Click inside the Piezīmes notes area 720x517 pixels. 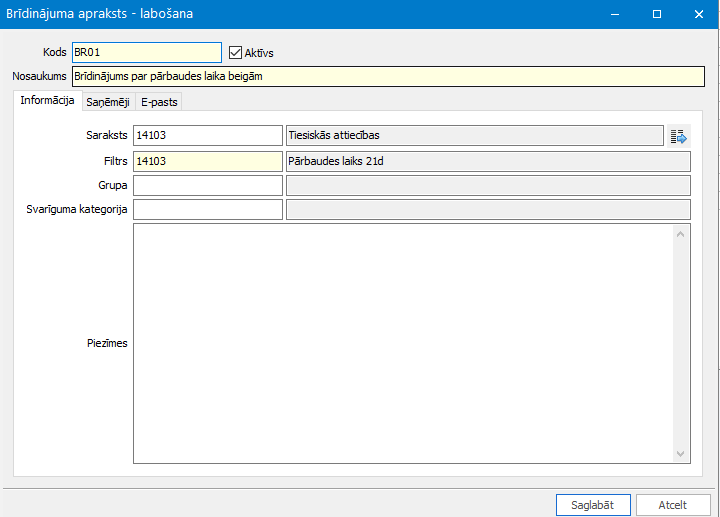pyautogui.click(x=403, y=343)
